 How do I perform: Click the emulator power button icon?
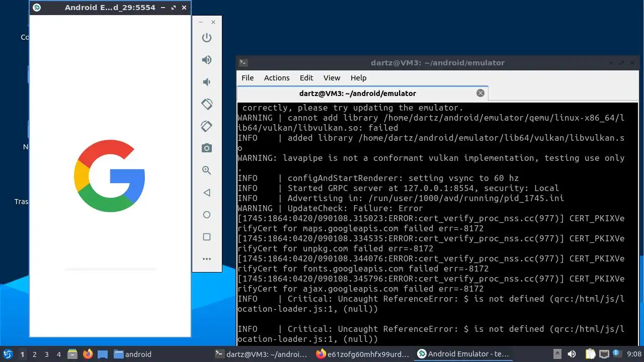coord(206,38)
